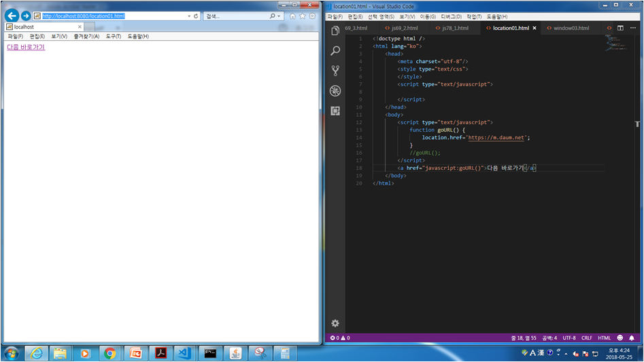Click the feedback smiley in status bar
Viewport: 644px width, 362px height.
[620, 338]
